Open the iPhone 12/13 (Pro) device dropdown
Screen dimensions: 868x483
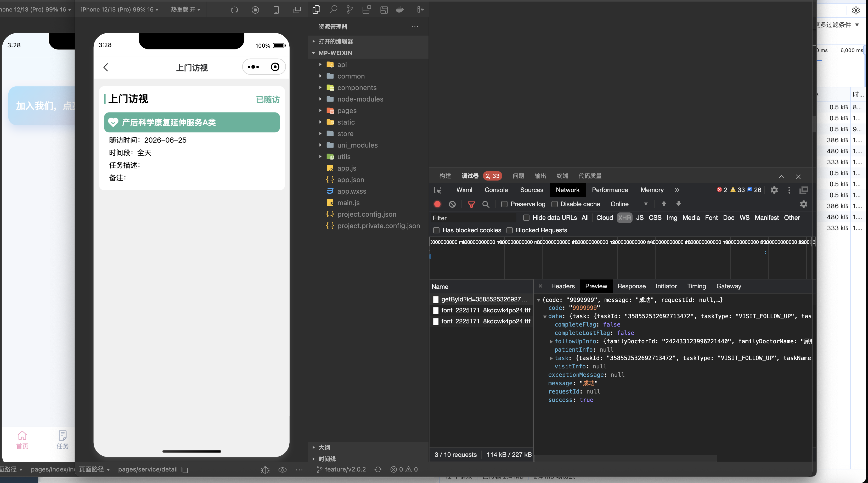[x=119, y=9]
